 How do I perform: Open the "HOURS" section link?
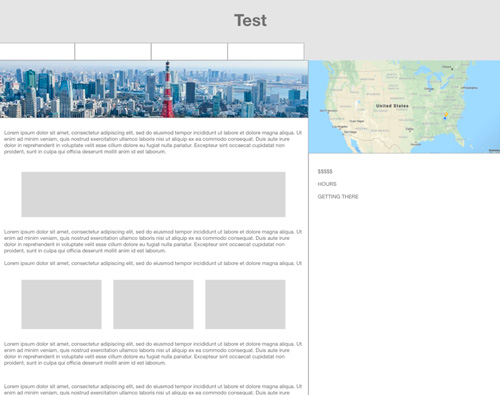327,184
